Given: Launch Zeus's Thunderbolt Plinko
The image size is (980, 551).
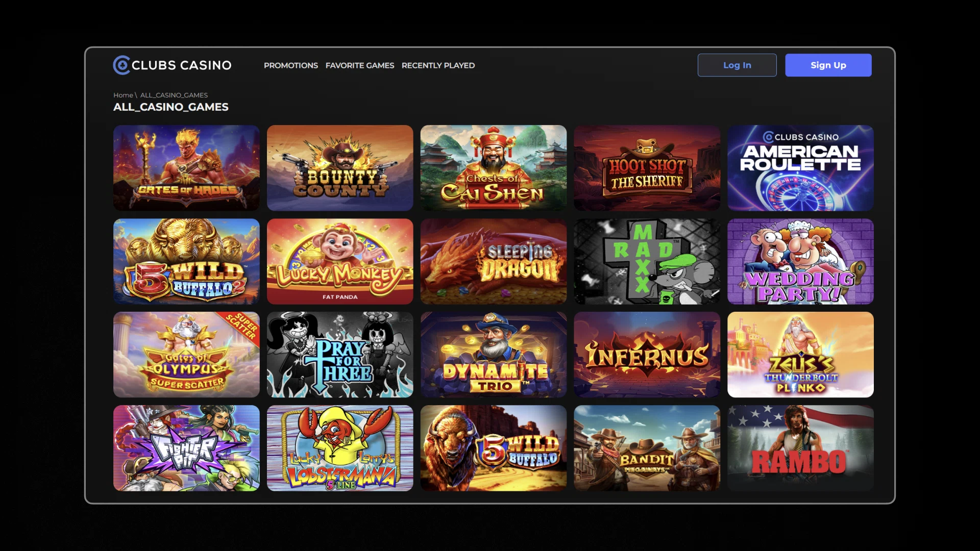Looking at the screenshot, I should click(x=800, y=355).
